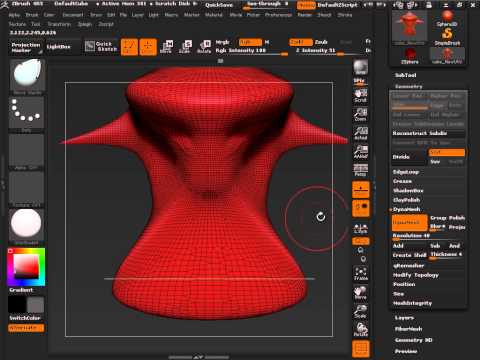Click the Zoom canvas navigation icon
The image size is (480, 360).
click(361, 114)
